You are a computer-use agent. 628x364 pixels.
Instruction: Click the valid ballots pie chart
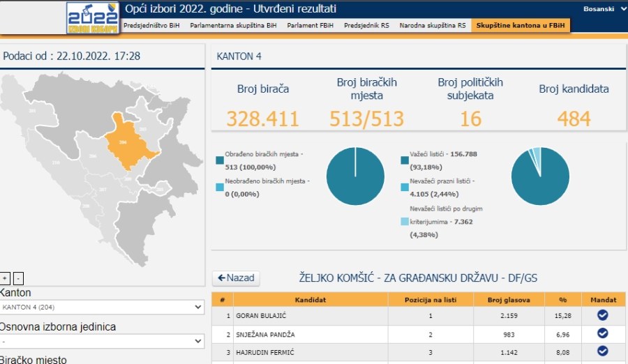tap(540, 177)
